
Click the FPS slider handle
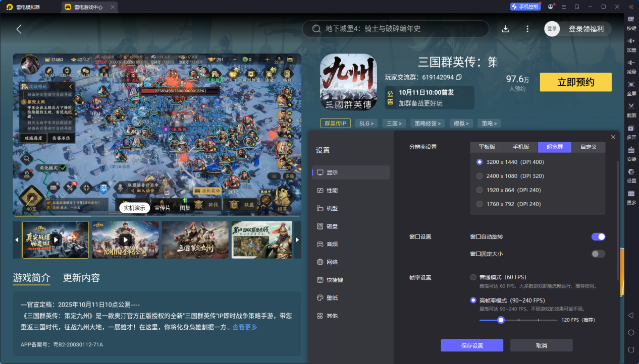point(501,320)
